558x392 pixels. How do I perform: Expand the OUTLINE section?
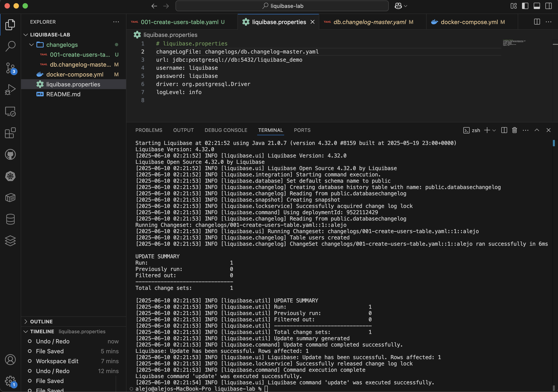click(x=74, y=322)
